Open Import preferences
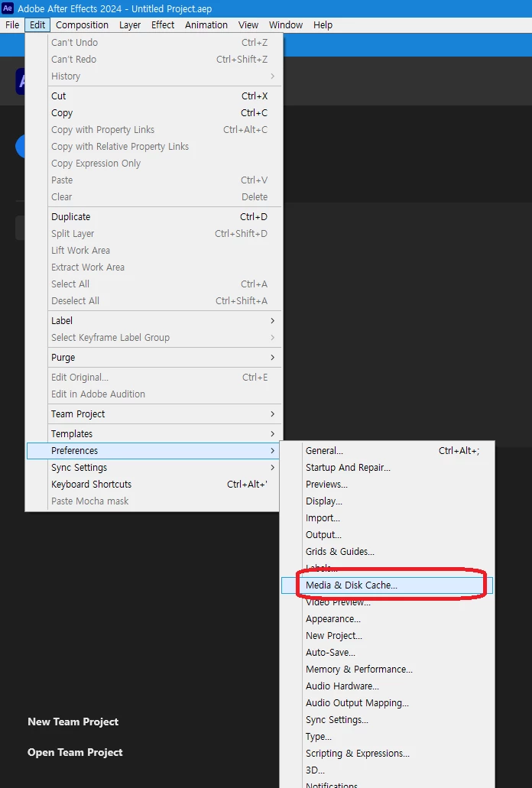 pyautogui.click(x=387, y=518)
